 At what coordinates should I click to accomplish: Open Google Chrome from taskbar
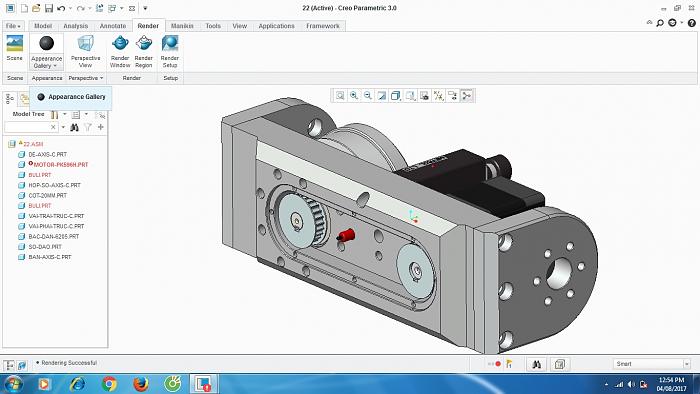[109, 384]
